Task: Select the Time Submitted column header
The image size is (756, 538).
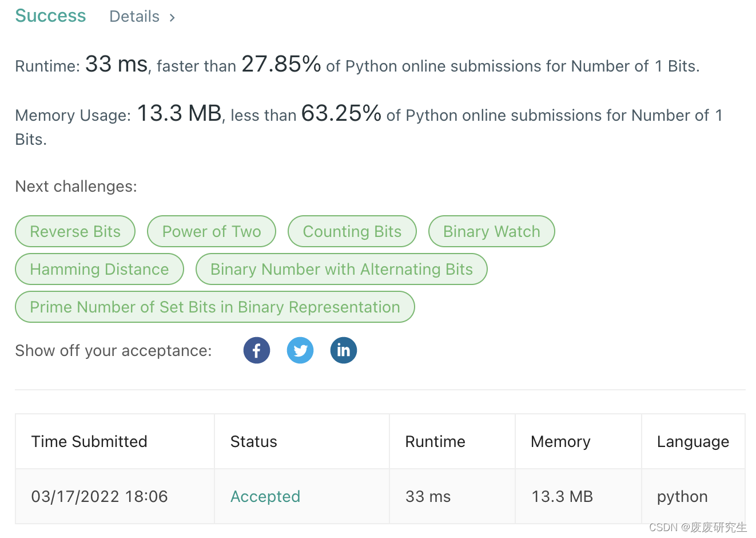Action: 89,441
